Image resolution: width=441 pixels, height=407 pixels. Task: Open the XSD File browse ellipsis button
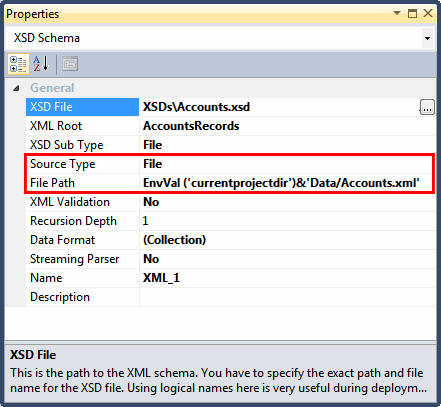coord(427,107)
